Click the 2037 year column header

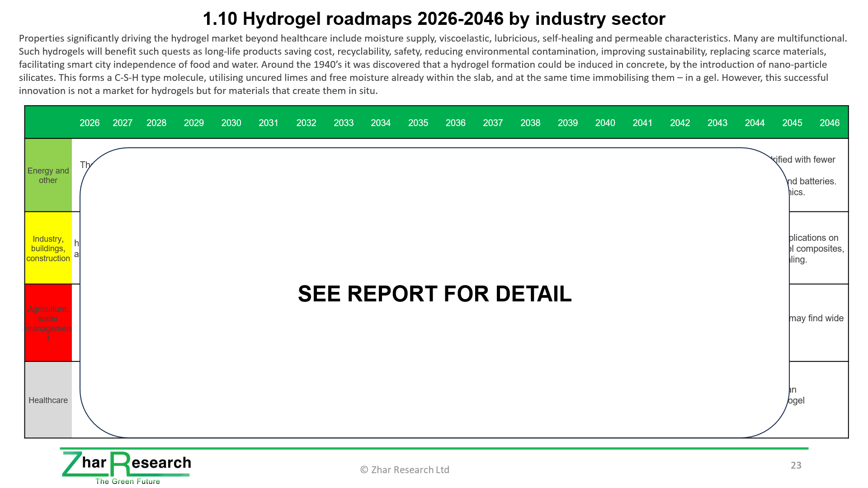coord(493,123)
